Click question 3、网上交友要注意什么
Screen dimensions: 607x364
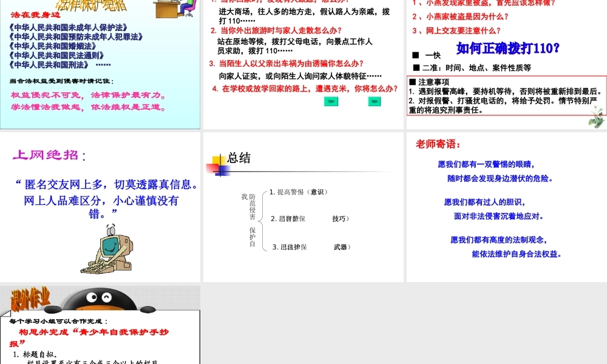click(456, 30)
